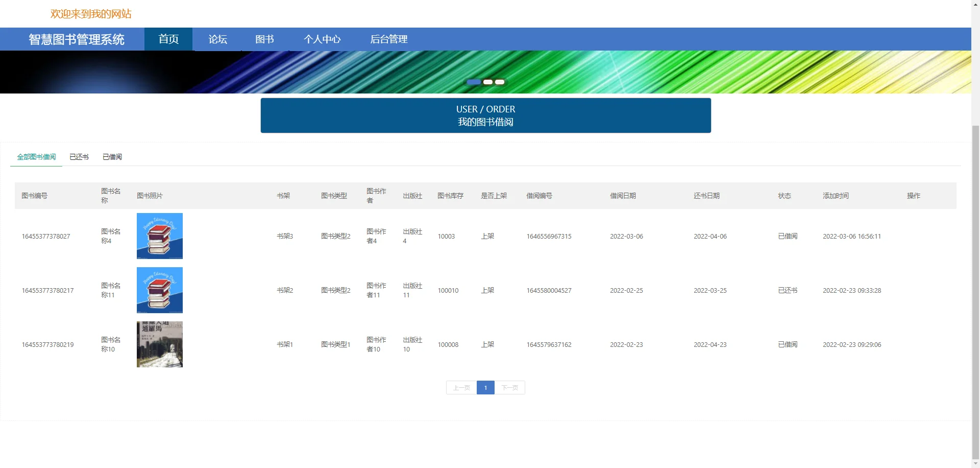Select third carousel indicator dot
This screenshot has height=468, width=980.
499,82
